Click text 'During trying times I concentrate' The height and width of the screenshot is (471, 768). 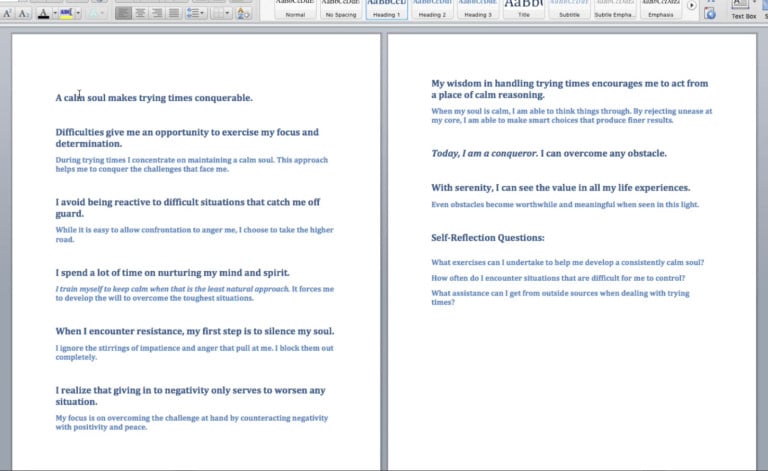192,165
